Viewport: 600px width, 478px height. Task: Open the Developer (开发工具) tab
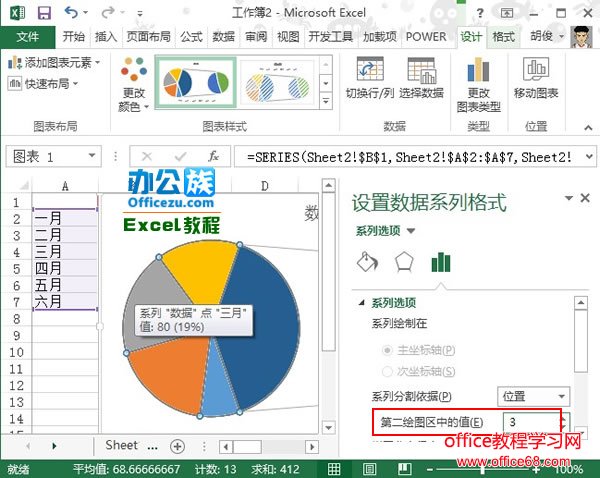331,37
